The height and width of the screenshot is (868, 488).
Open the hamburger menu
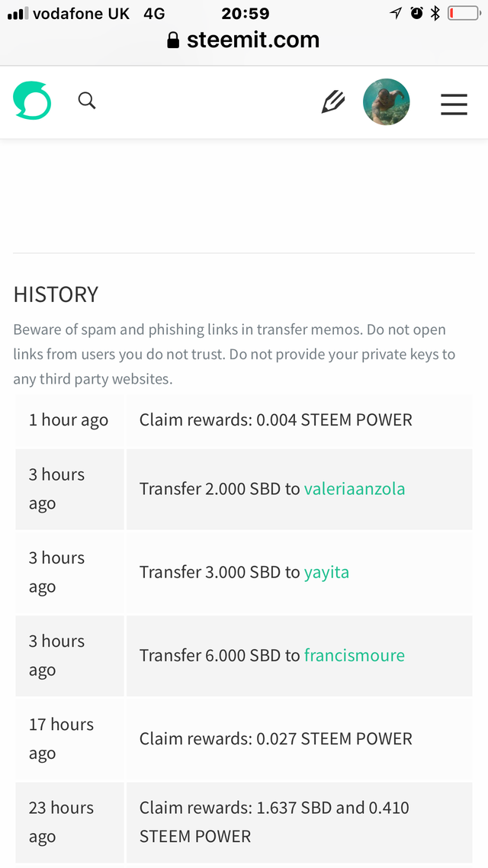pos(454,102)
